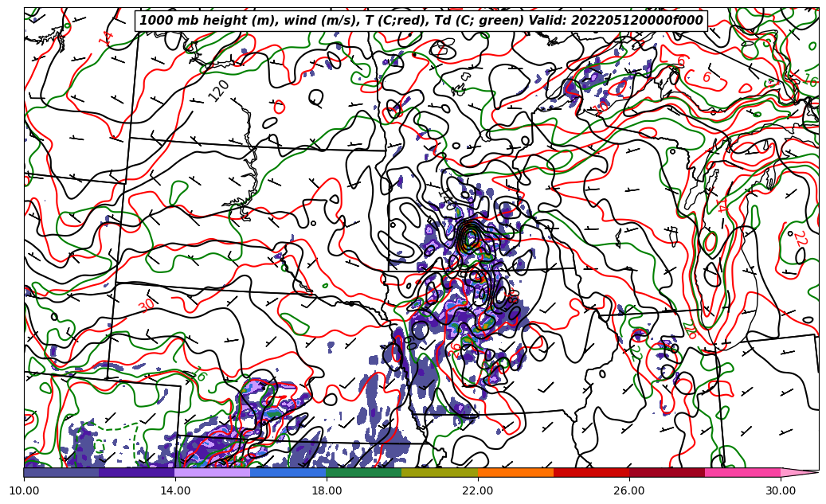This screenshot has width=826, height=504.
Task: Click the 22.00 colorbar tick label
Action: pyautogui.click(x=478, y=491)
